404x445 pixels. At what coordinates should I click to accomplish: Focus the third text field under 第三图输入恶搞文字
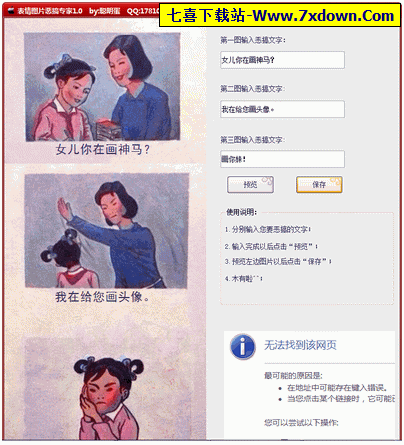(282, 159)
